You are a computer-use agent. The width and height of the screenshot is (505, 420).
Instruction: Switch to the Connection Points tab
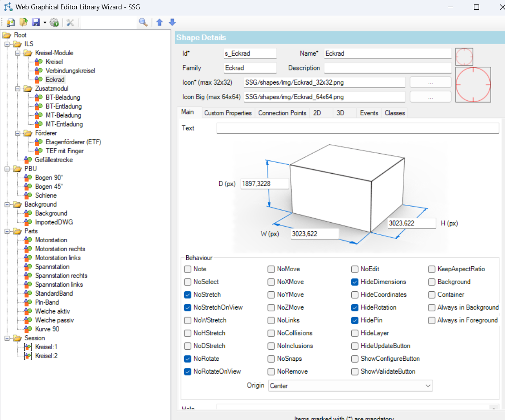[282, 113]
